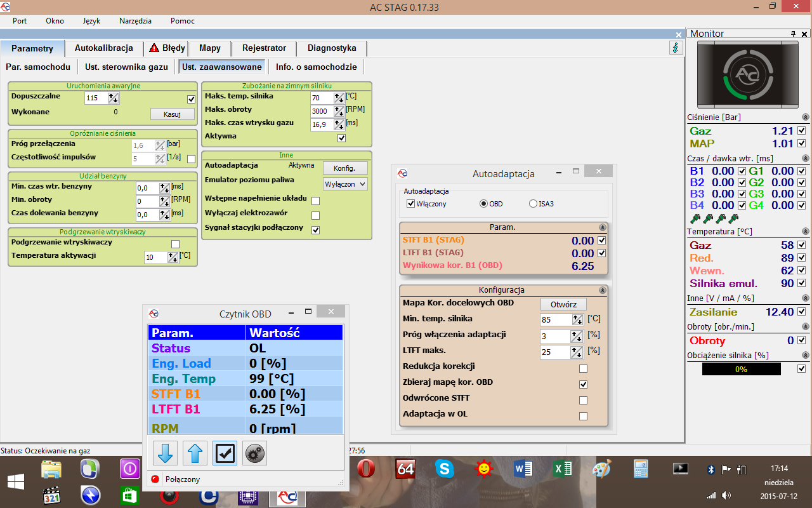Toggle the Sygnał stacyjki podłączony checkbox

[x=316, y=230]
